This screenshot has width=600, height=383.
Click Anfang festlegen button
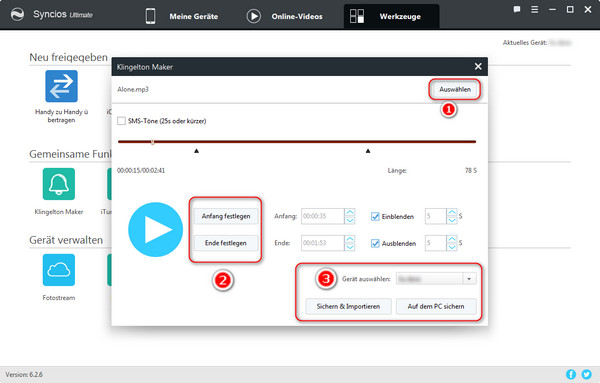(x=226, y=216)
